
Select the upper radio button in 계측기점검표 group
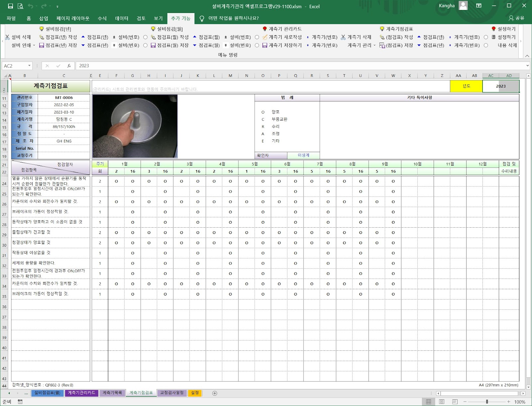coord(486,37)
